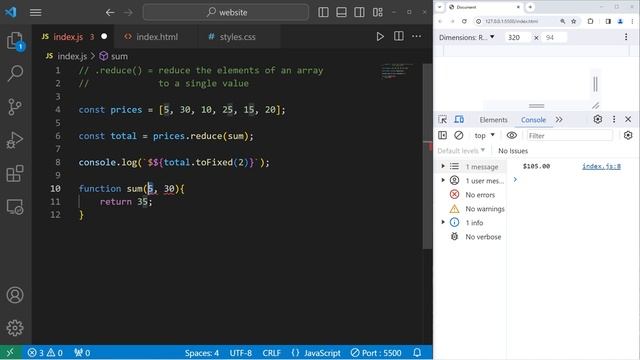This screenshot has height=360, width=640.
Task: Click the website search box
Action: point(226,12)
